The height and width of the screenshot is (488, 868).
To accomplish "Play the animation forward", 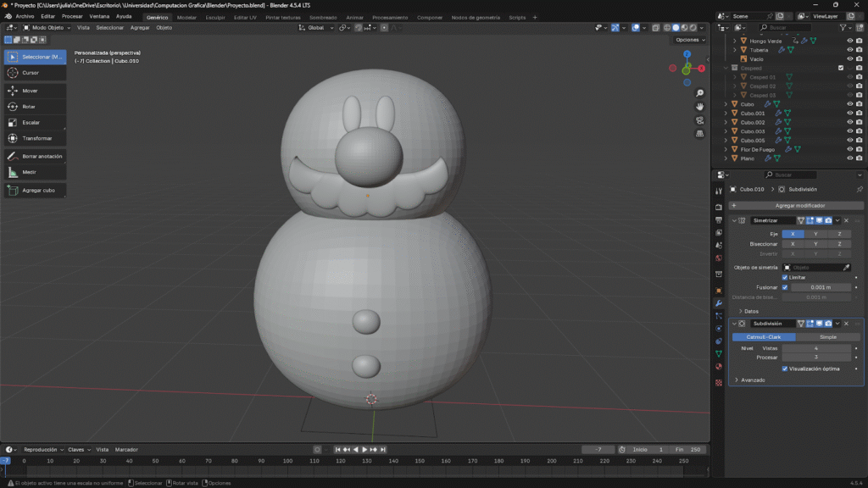I will [x=364, y=449].
